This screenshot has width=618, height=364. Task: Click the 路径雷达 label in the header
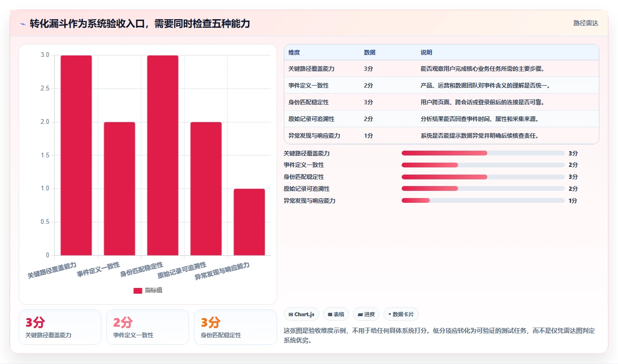click(x=585, y=23)
